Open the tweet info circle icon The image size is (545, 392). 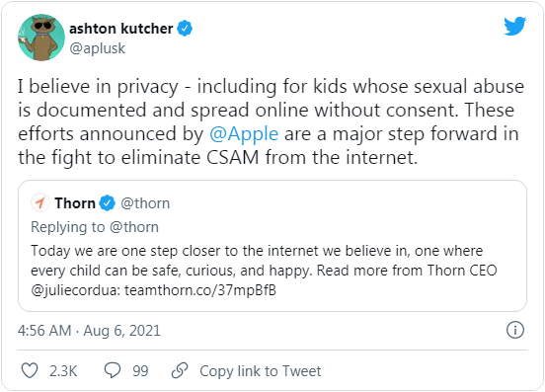pyautogui.click(x=515, y=330)
